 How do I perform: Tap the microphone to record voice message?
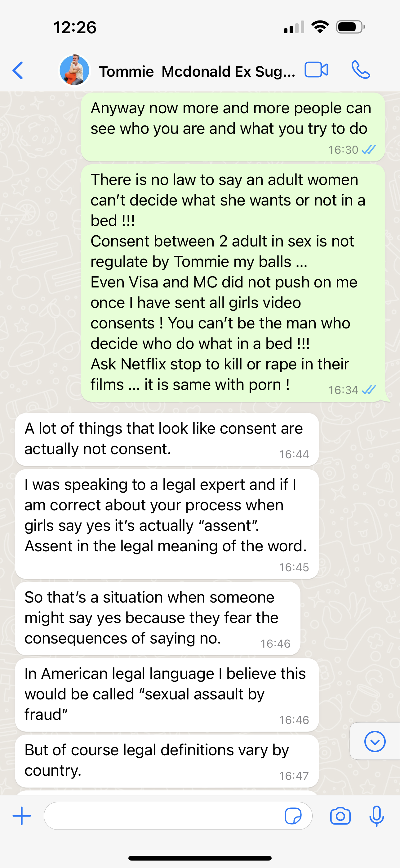[x=376, y=816]
